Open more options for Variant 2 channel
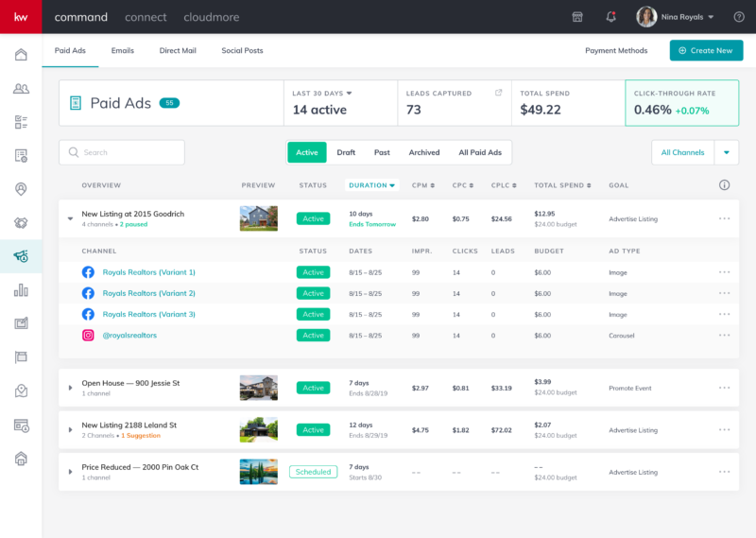The width and height of the screenshot is (756, 538). [724, 293]
